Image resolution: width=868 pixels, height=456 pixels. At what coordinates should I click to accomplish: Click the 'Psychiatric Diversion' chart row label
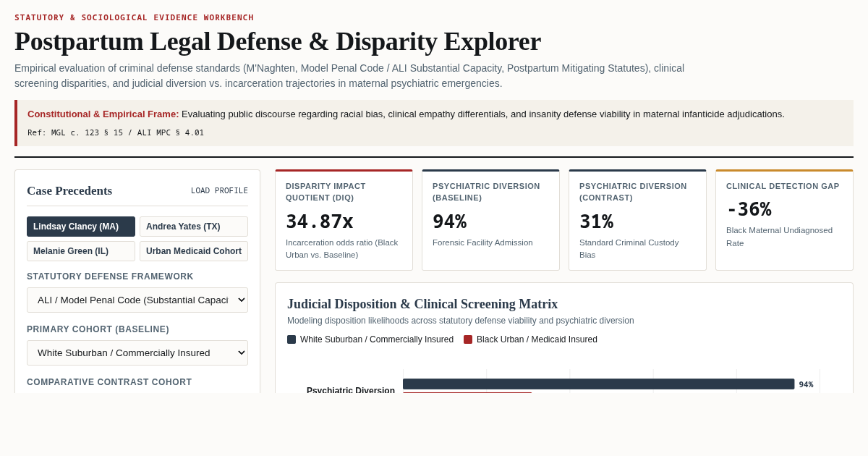(x=351, y=390)
